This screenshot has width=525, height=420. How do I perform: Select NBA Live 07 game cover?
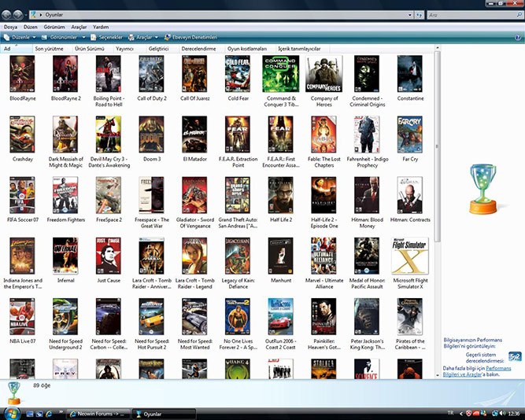[x=22, y=317]
